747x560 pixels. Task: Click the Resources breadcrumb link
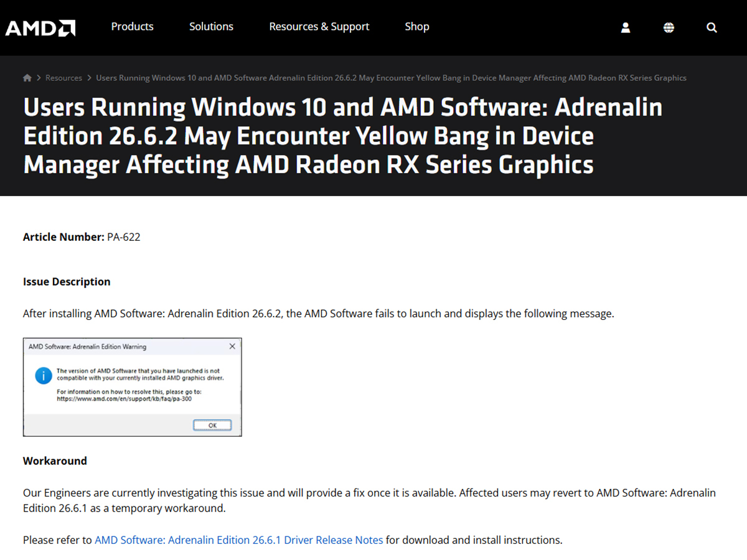coord(63,78)
